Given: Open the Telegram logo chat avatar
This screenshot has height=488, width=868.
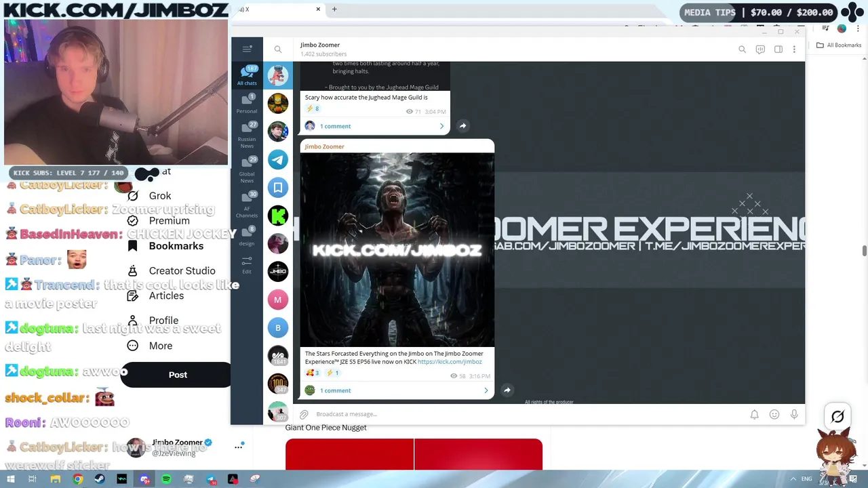Looking at the screenshot, I should pos(277,159).
